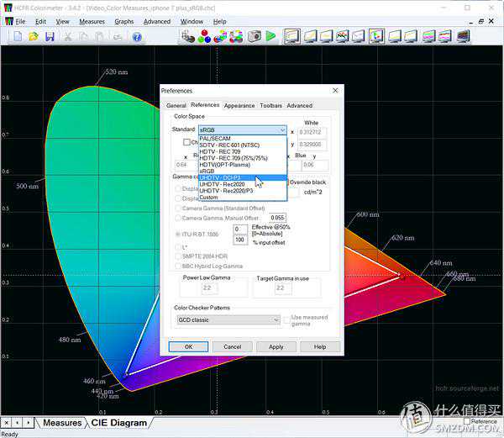Image resolution: width=504 pixels, height=438 pixels.
Task: Open the Graphs menu
Action: point(123,21)
